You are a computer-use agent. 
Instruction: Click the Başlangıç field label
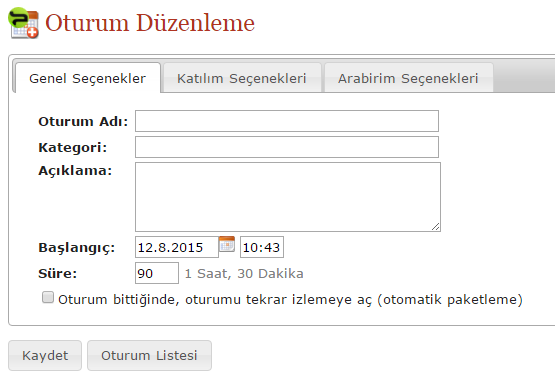pos(77,248)
